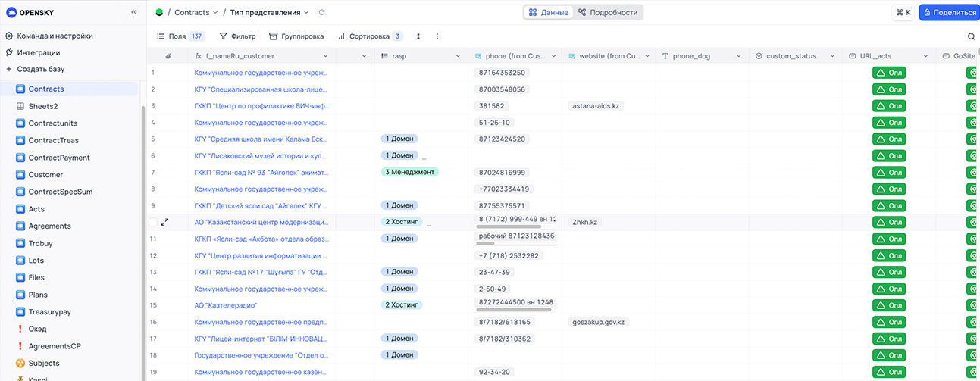The width and height of the screenshot is (980, 381).
Task: Click red exclamation icon beside AgreementsCP
Action: (20, 346)
